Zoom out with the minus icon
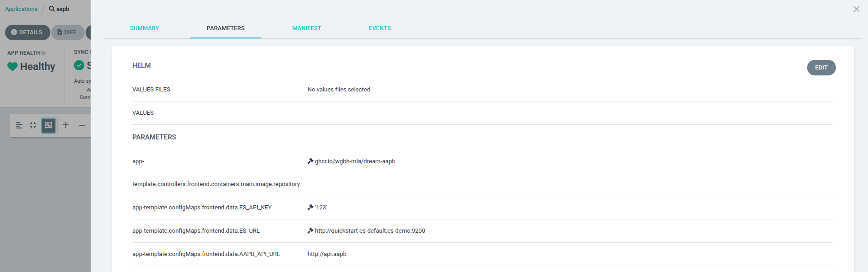868x272 pixels. (82, 125)
